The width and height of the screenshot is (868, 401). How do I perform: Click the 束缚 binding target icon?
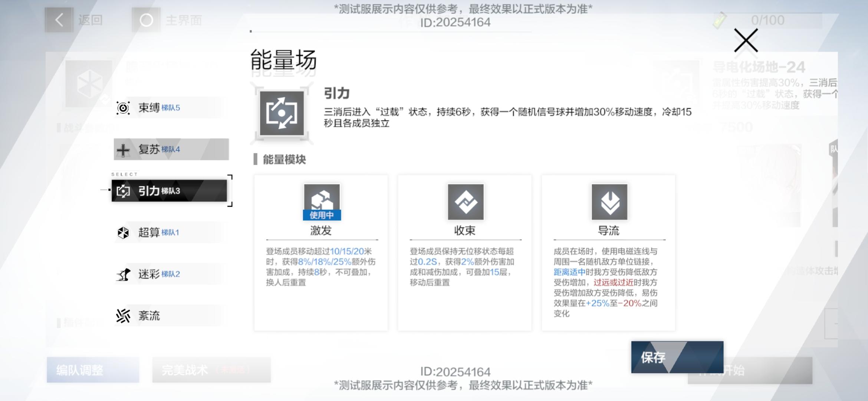(x=123, y=108)
